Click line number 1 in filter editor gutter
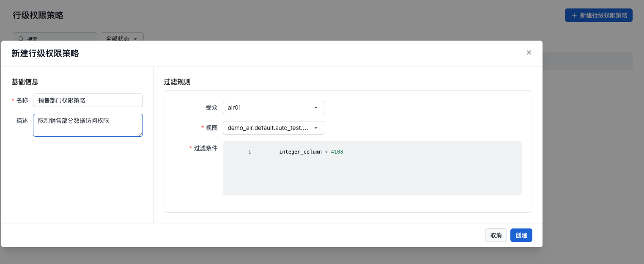 click(249, 152)
